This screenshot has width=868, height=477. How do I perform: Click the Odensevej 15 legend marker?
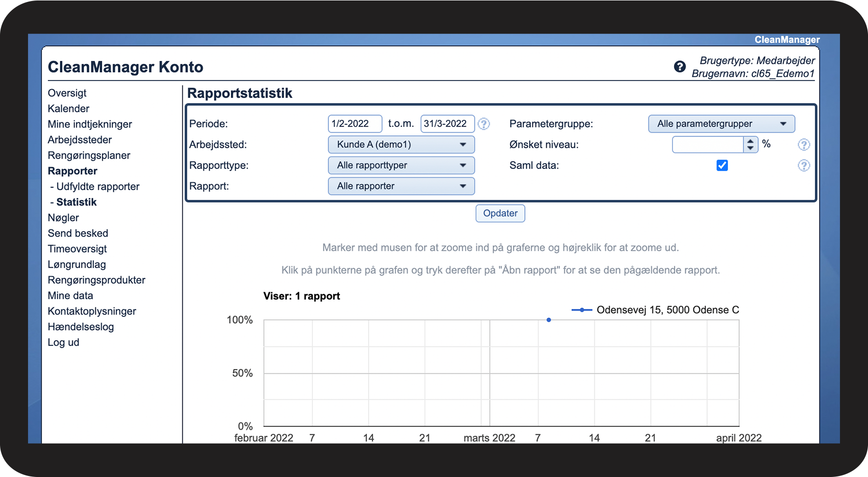(x=582, y=310)
